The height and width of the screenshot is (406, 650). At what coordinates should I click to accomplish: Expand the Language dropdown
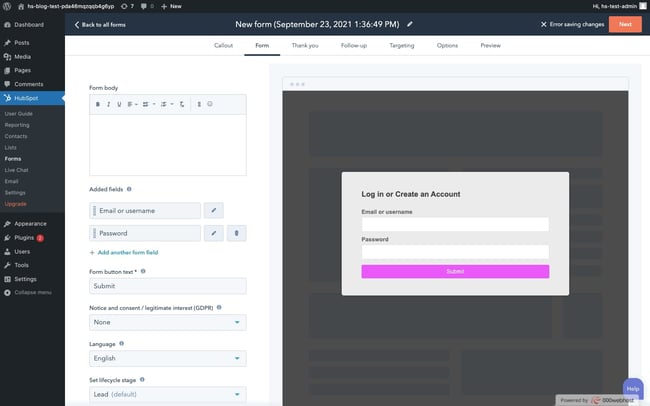[x=167, y=358]
